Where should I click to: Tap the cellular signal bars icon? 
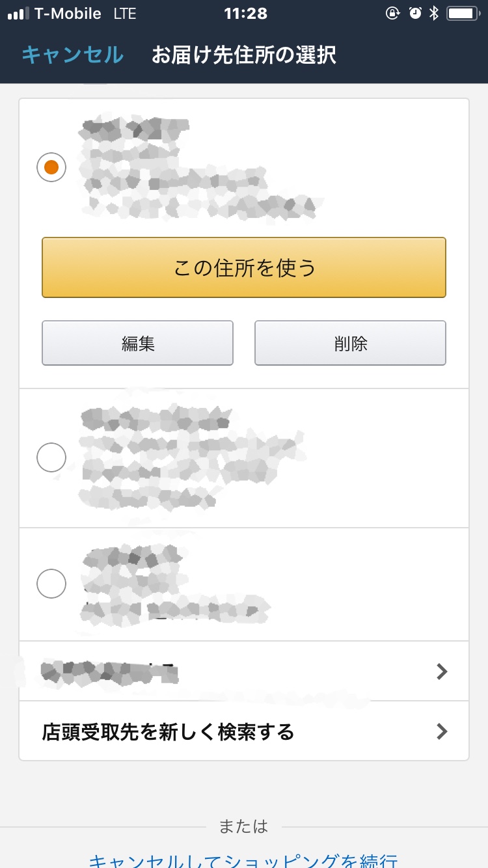19,14
